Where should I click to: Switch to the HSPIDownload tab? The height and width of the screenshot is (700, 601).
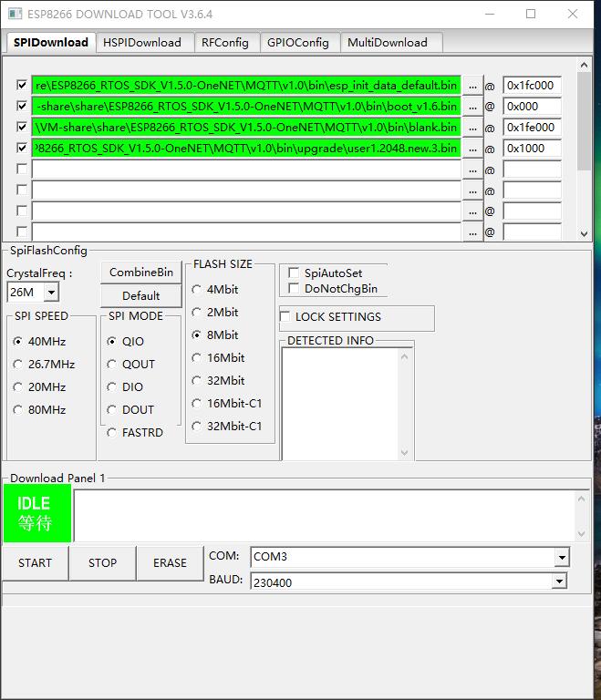click(141, 42)
